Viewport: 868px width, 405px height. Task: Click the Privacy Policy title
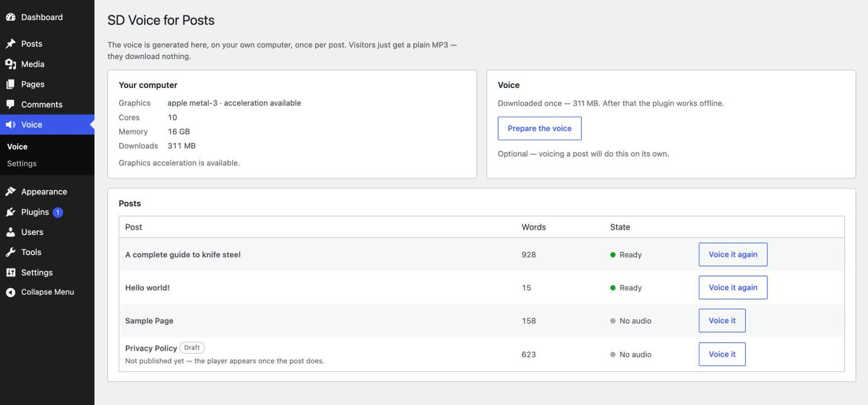click(151, 348)
